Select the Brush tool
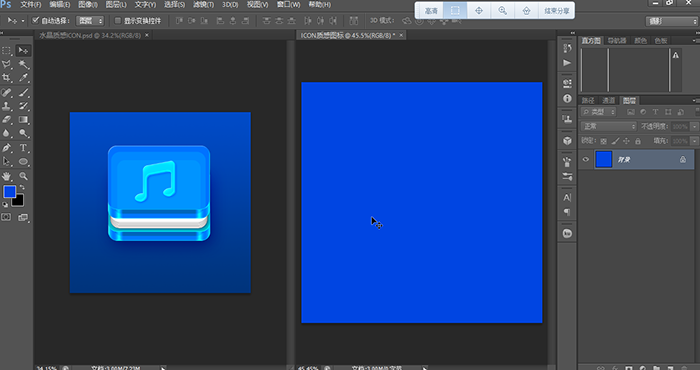Screen dimensions: 700x370 click(x=23, y=92)
